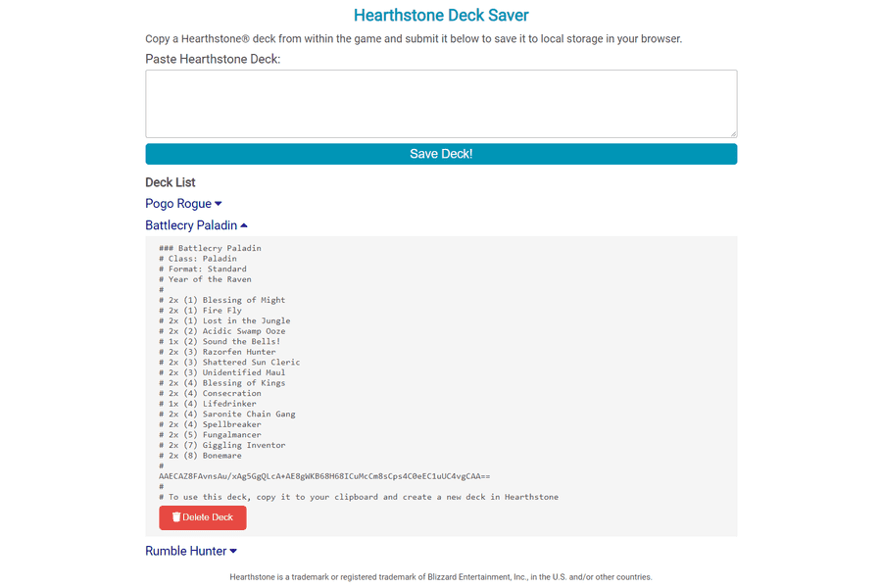This screenshot has height=588, width=881.
Task: Click the Save Deck! button
Action: [441, 154]
